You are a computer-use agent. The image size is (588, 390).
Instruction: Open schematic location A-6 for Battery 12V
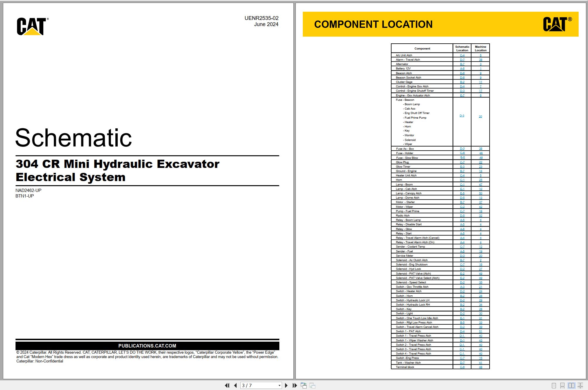pyautogui.click(x=462, y=69)
